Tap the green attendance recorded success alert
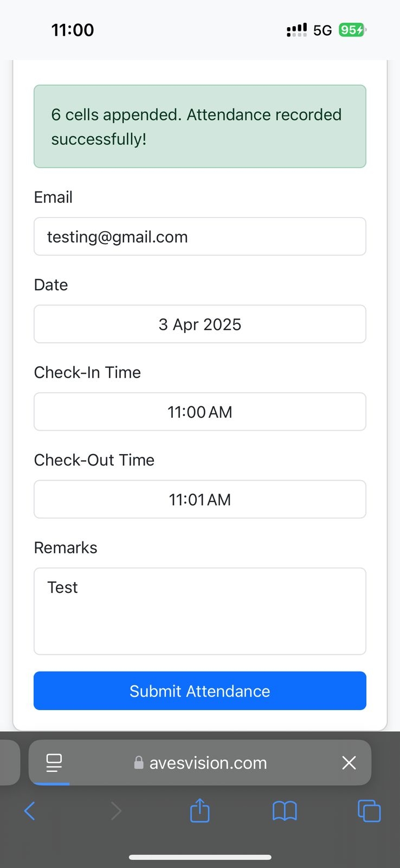This screenshot has width=400, height=868. pyautogui.click(x=200, y=126)
